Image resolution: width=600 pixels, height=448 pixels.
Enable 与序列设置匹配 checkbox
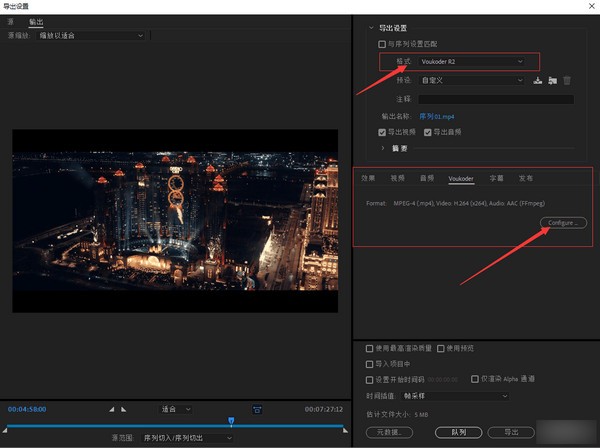(381, 44)
